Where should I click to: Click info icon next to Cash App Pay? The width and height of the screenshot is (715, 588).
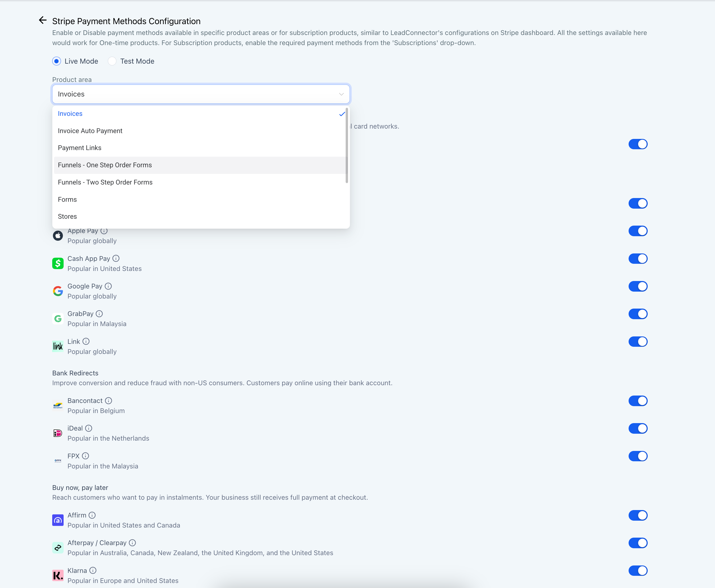click(116, 258)
